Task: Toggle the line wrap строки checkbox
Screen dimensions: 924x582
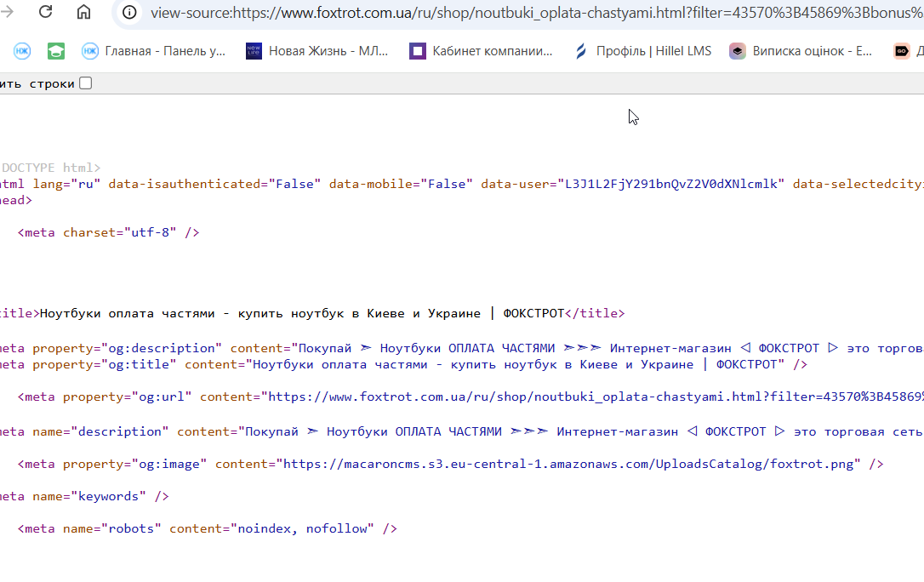Action: [85, 83]
